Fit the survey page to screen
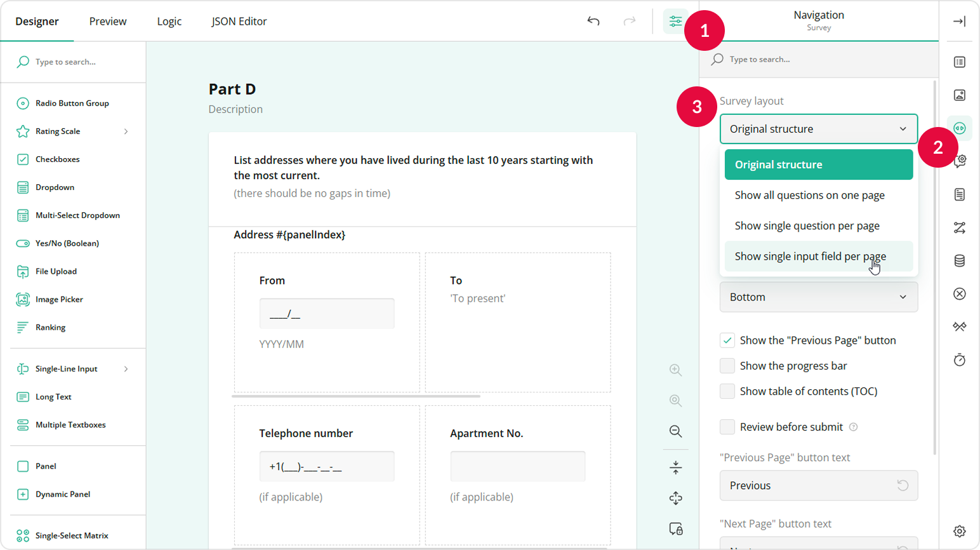 675,467
